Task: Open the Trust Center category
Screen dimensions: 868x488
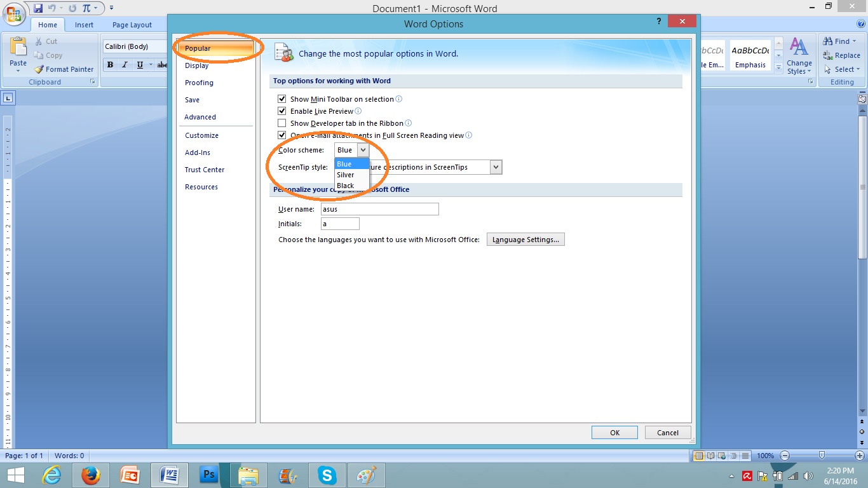Action: [x=204, y=170]
